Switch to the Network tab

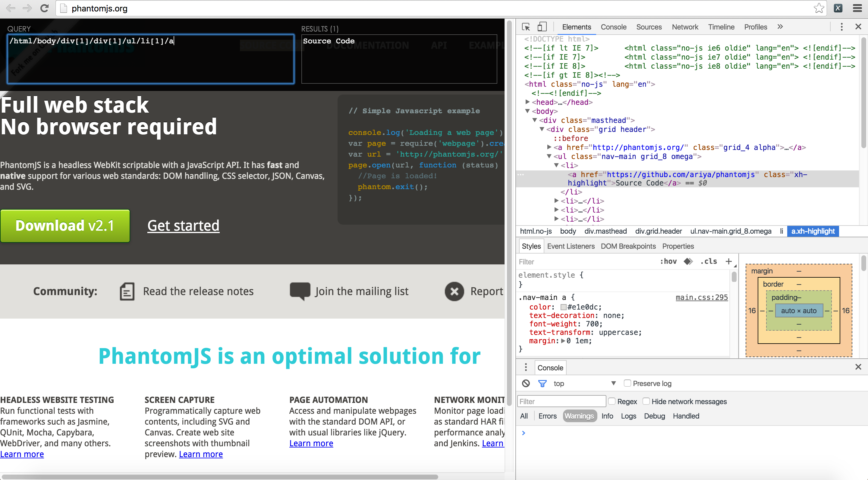point(685,27)
